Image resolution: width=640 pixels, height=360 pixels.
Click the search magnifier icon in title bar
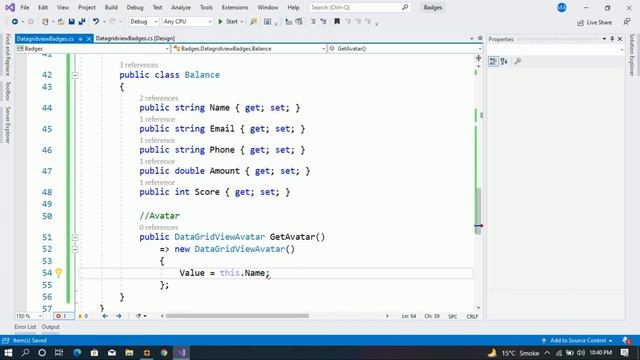point(405,7)
